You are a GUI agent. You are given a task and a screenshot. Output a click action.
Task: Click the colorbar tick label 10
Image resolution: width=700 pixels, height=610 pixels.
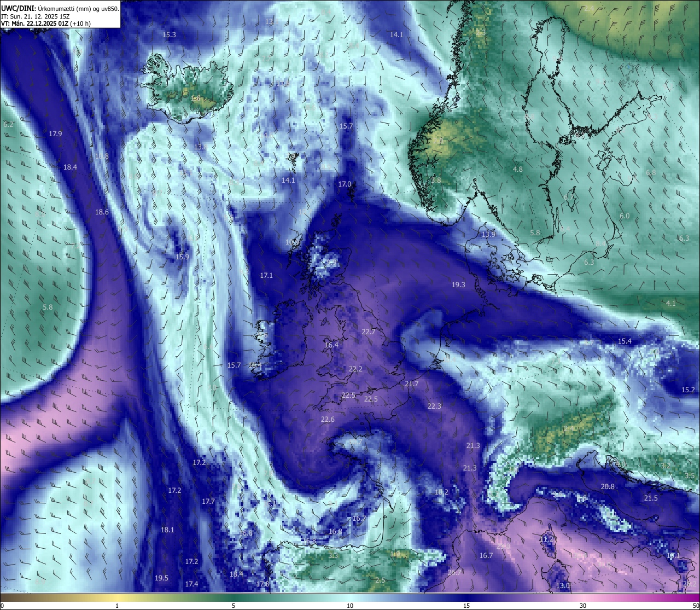[x=350, y=606]
